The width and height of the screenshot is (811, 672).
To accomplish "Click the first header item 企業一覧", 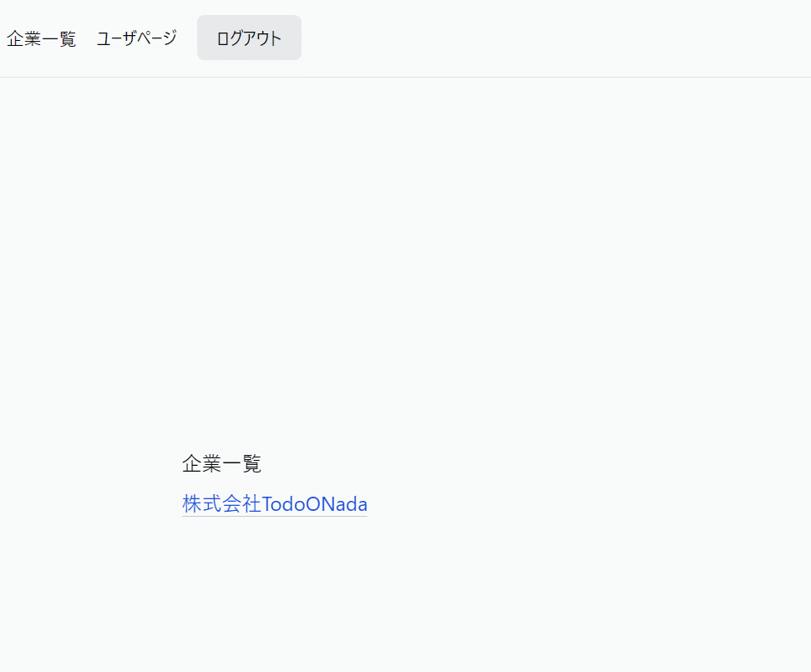I will pyautogui.click(x=41, y=38).
